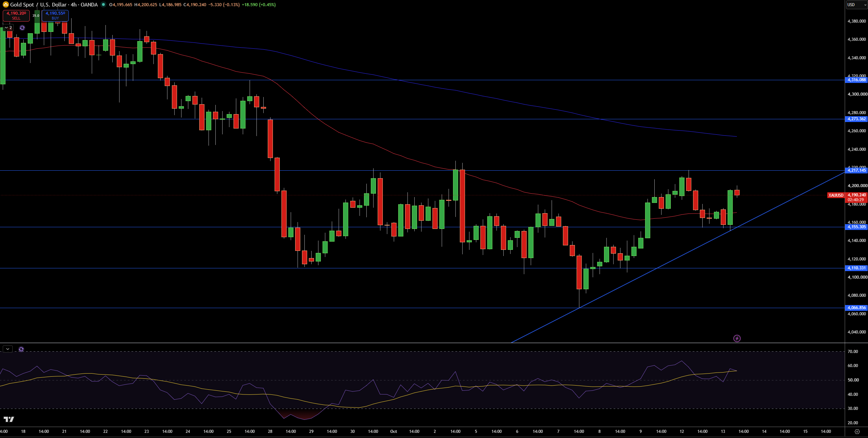Select the 4,066.856 horizontal line price label

pyautogui.click(x=856, y=308)
